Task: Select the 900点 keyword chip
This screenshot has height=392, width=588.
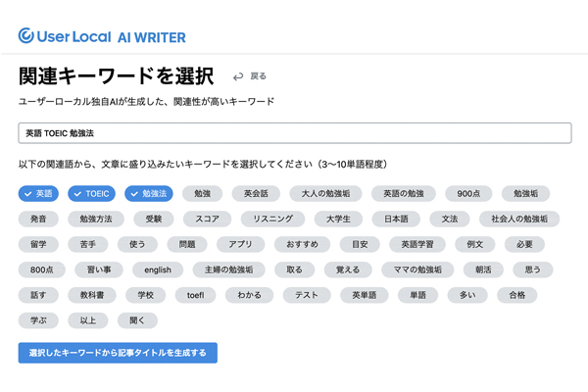Action: coord(468,193)
